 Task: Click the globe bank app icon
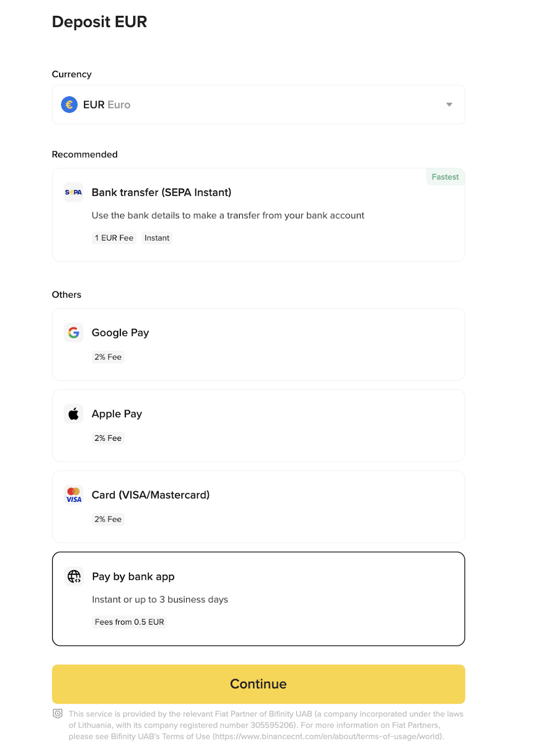(x=74, y=576)
